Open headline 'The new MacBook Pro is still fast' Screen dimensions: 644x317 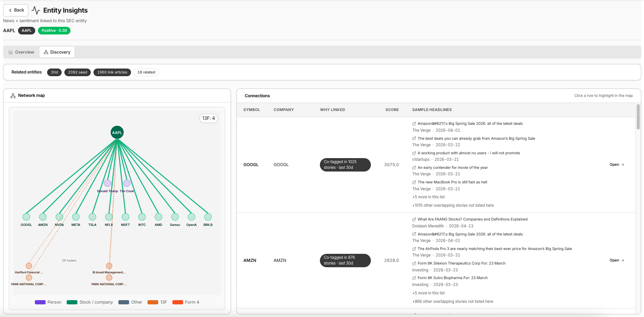coord(452,182)
